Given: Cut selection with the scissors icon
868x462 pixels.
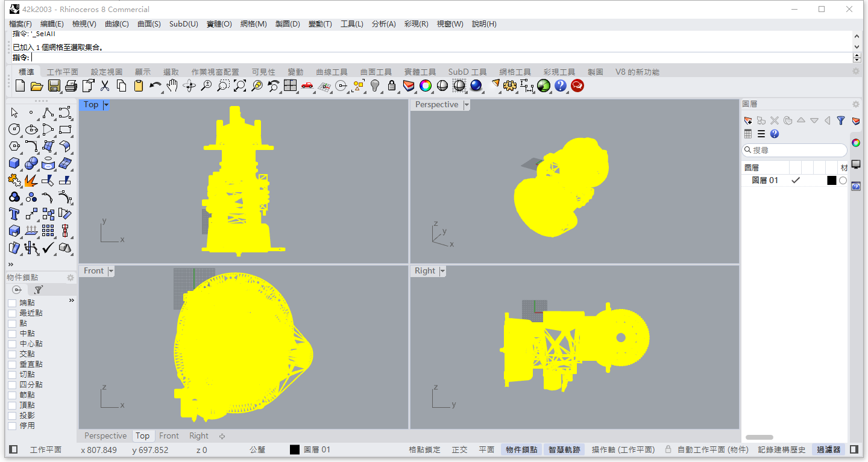Looking at the screenshot, I should click(104, 86).
